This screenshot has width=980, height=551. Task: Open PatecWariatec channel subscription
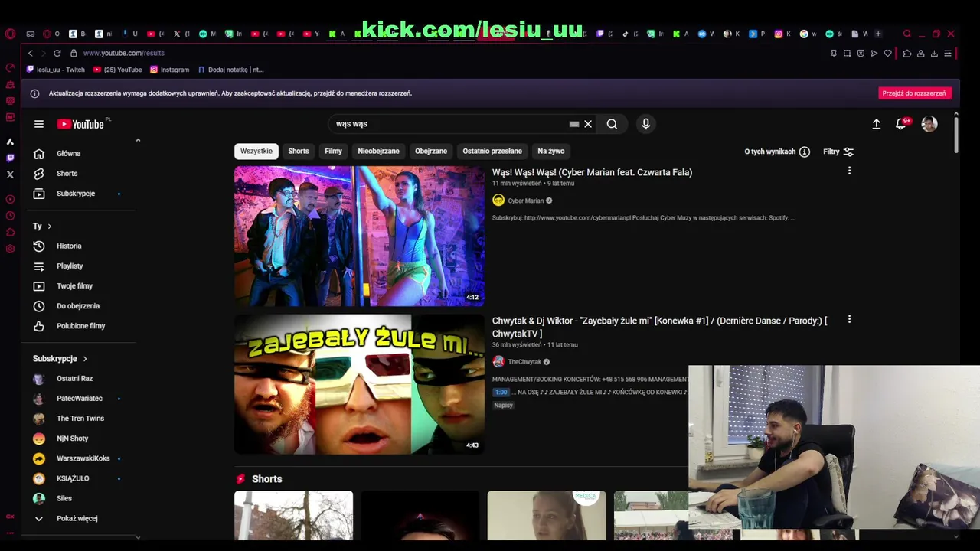point(80,399)
